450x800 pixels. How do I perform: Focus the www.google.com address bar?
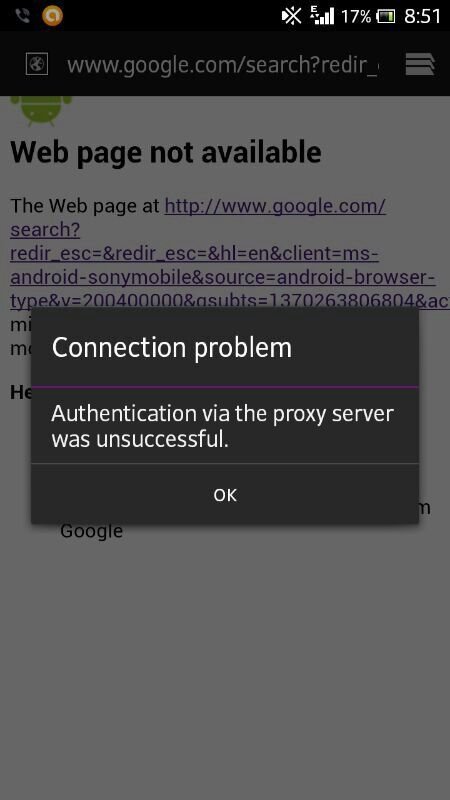coord(222,65)
